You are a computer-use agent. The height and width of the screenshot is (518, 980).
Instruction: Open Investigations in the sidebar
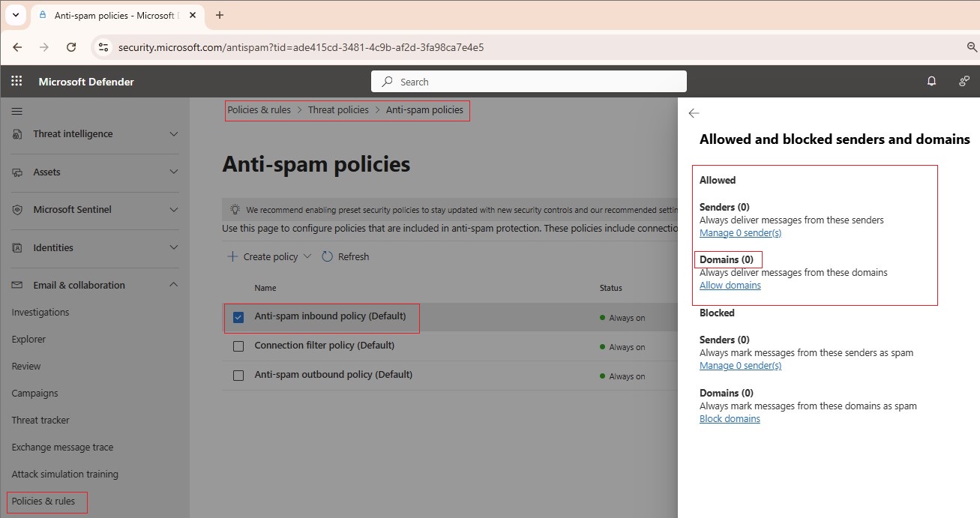pyautogui.click(x=40, y=313)
